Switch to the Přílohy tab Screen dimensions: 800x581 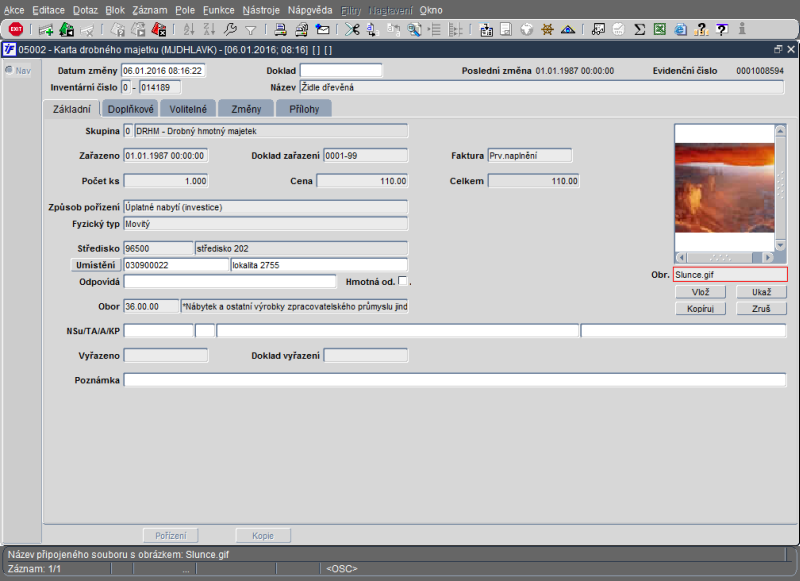click(304, 109)
